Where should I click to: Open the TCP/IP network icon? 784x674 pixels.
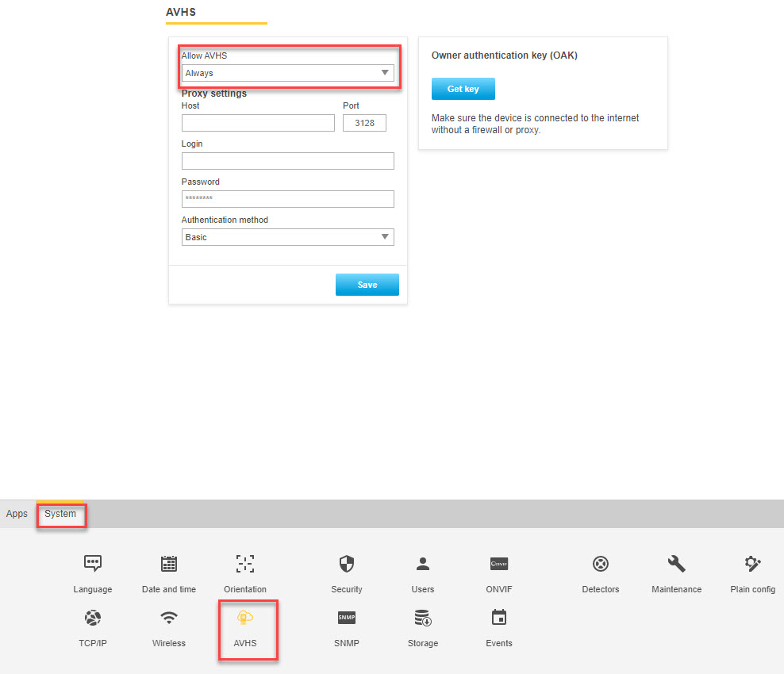point(93,618)
